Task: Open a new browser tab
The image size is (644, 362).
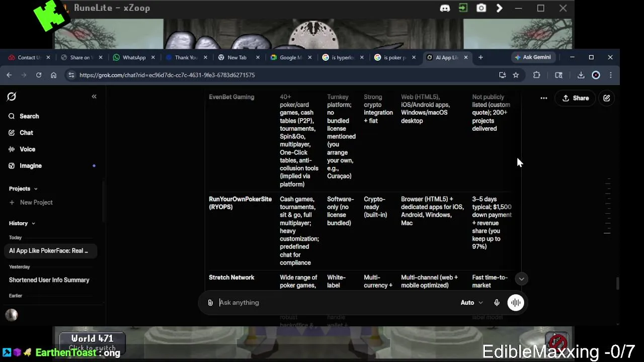Action: (x=480, y=57)
